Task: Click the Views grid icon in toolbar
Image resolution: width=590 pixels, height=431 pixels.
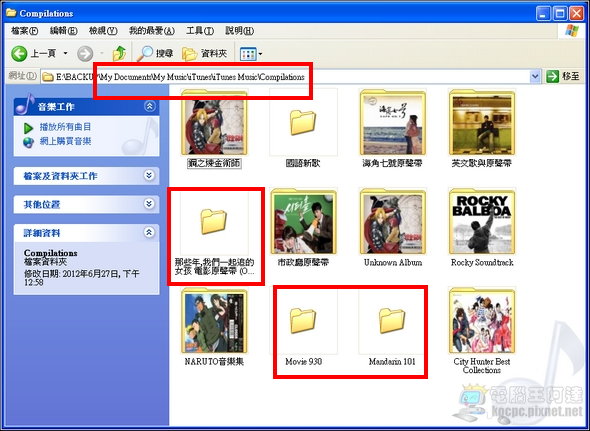Action: (248, 54)
